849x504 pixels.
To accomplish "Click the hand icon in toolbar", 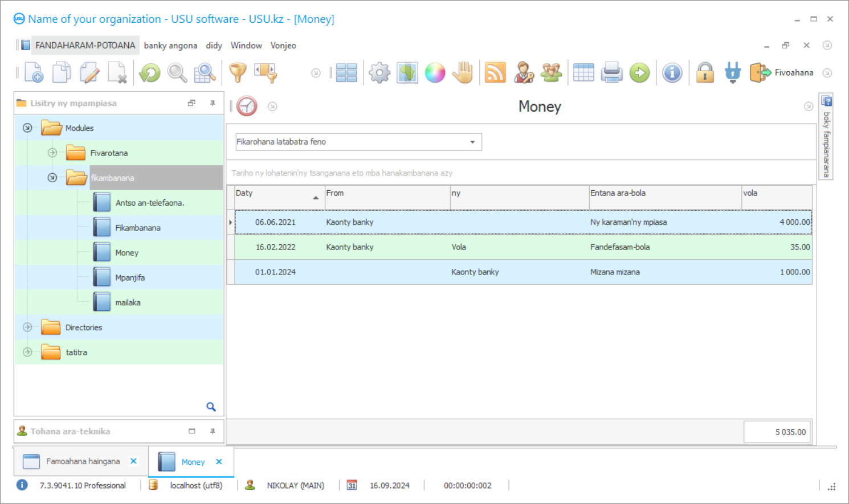I will (463, 72).
